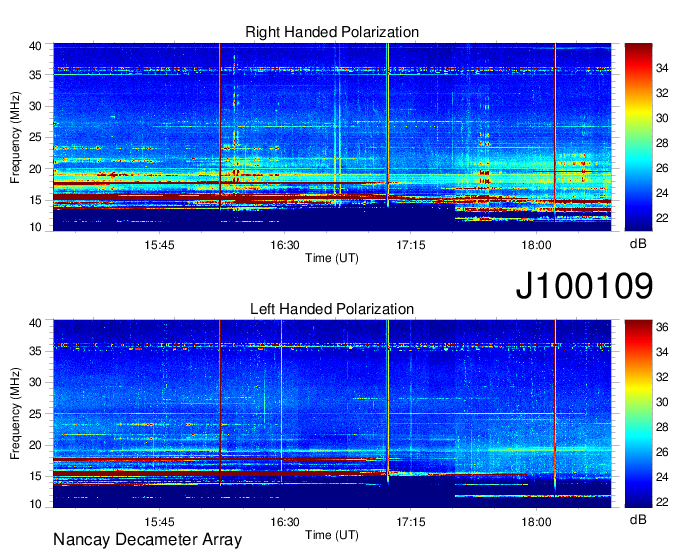Click the 28 value on the top color scale
The width and height of the screenshot is (680, 552).
pos(662,143)
